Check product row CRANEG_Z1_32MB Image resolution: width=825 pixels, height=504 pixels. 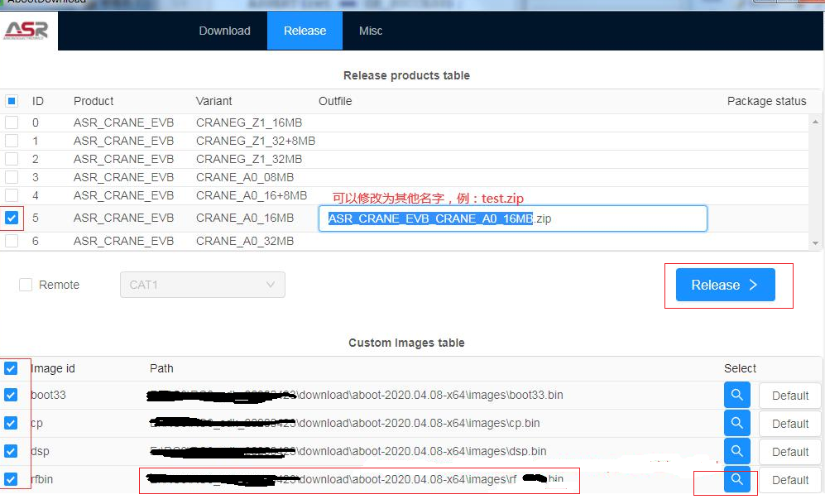coord(11,159)
